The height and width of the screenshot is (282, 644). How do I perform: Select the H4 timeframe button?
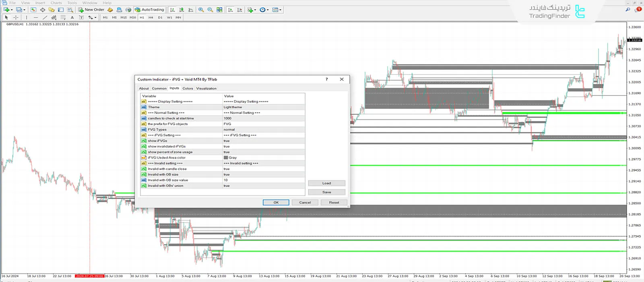(151, 17)
